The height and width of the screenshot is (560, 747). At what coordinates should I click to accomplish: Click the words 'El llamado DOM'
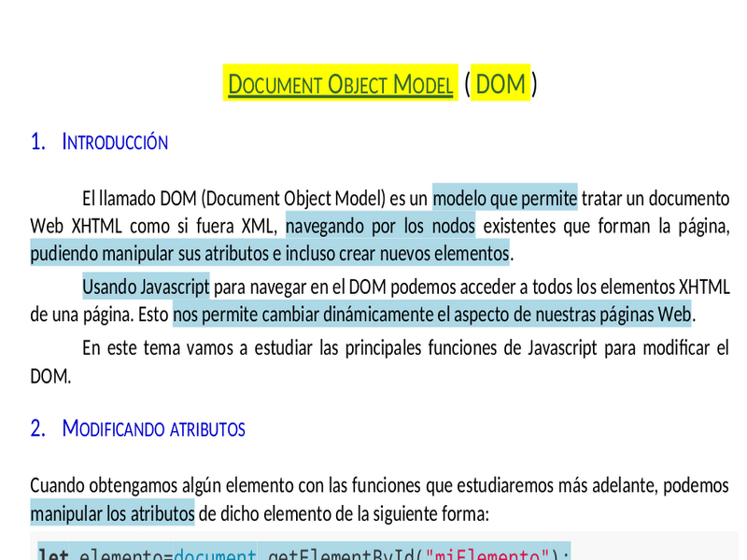139,198
